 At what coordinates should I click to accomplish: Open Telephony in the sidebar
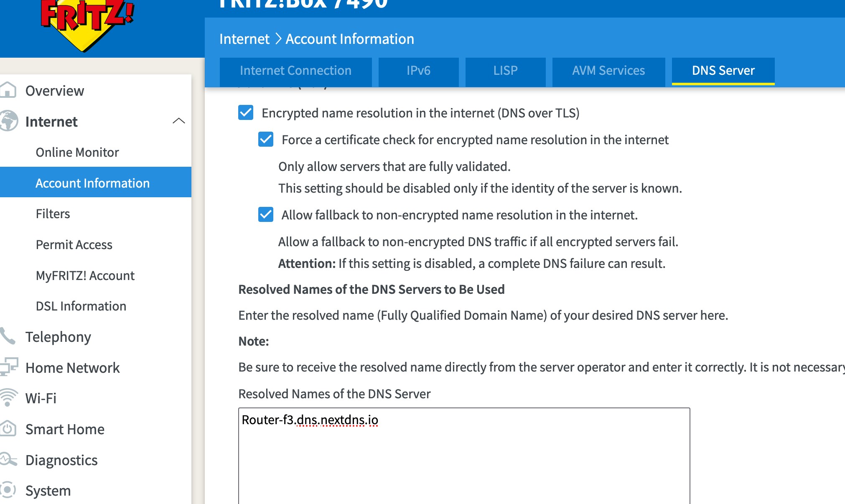[x=58, y=337]
